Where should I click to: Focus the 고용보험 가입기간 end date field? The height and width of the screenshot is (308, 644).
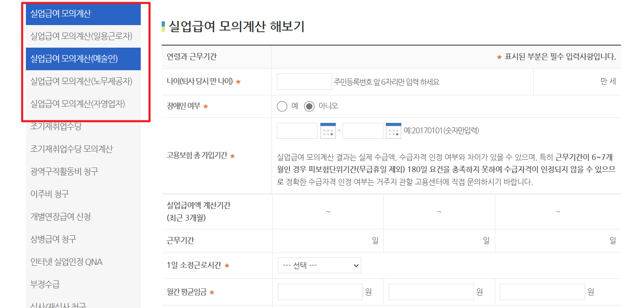tap(363, 131)
